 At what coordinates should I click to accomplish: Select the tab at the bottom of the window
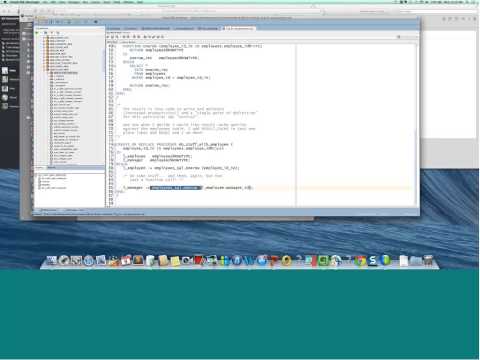48,210
